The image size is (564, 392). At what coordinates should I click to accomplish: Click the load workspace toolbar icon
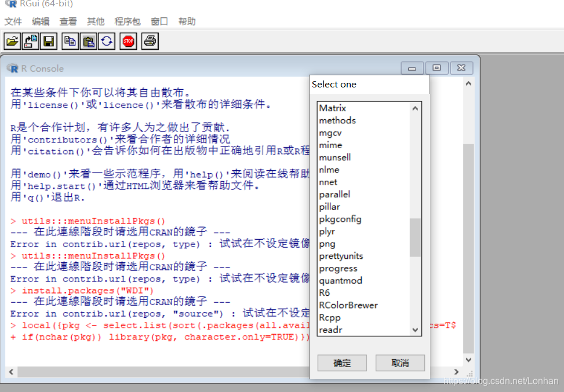click(31, 41)
